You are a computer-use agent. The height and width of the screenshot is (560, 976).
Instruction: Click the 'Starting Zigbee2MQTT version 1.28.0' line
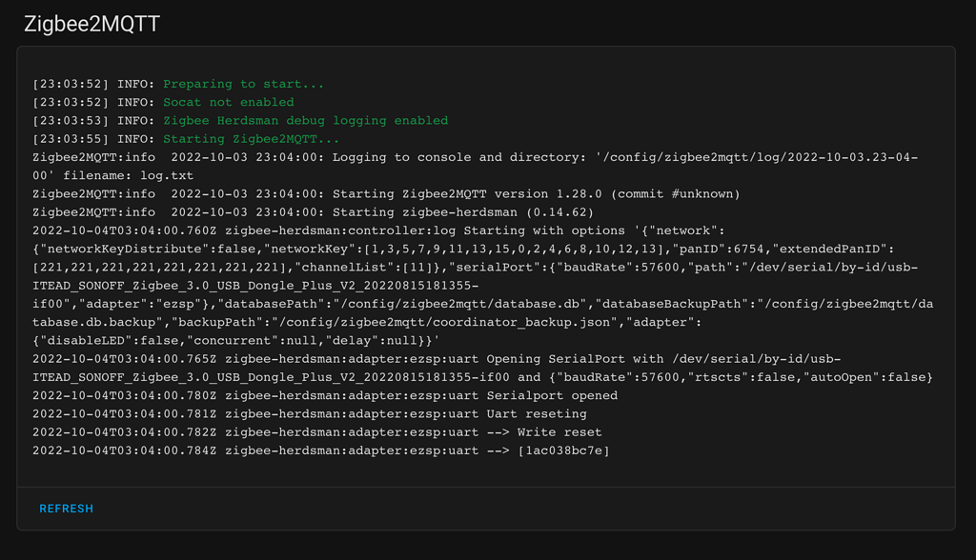[x=536, y=194]
